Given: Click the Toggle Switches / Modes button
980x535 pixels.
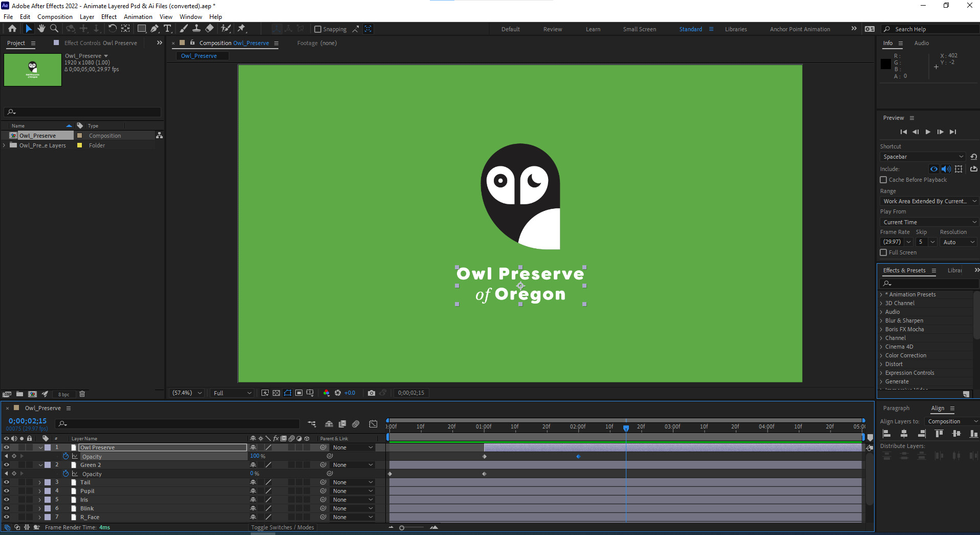Looking at the screenshot, I should coord(282,527).
